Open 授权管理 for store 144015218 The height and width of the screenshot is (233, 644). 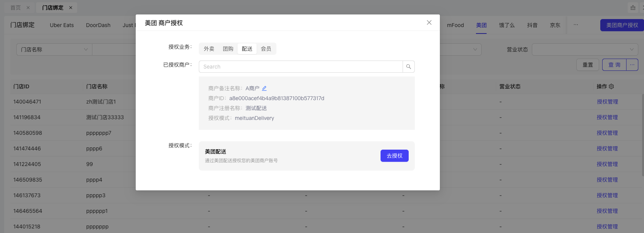click(x=608, y=227)
